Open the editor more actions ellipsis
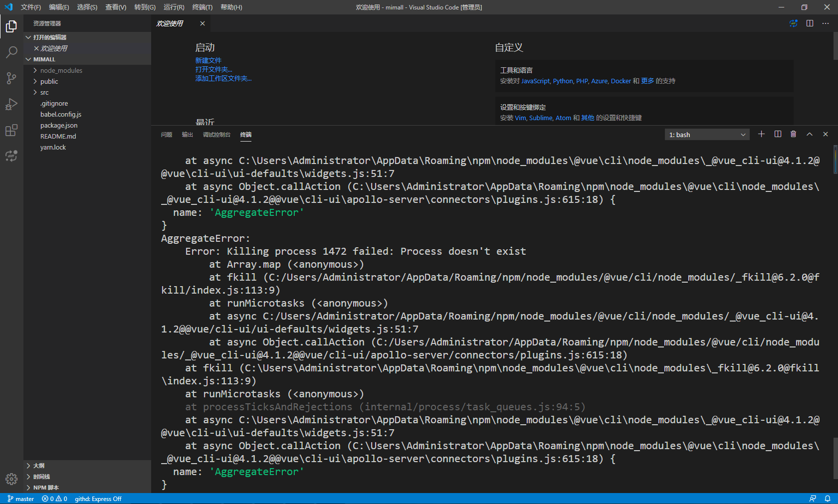Viewport: 838px width, 504px height. coord(826,23)
